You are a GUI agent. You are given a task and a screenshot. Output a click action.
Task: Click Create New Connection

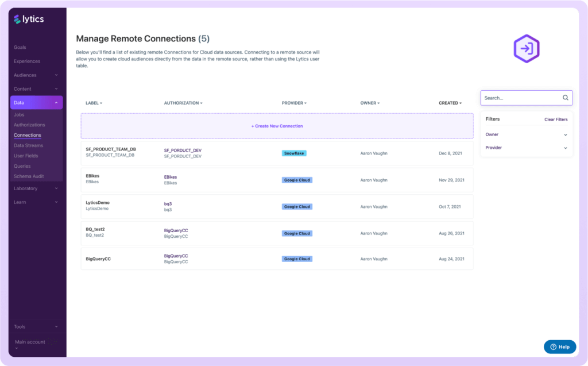[x=277, y=126]
